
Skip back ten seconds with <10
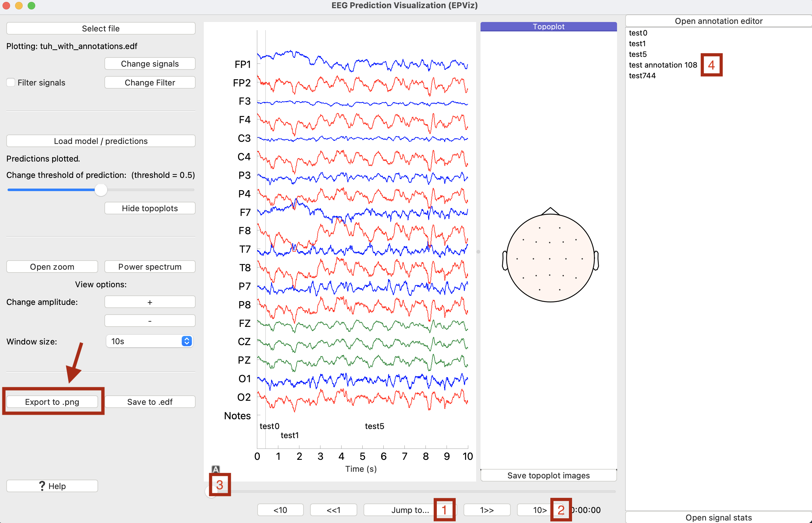click(280, 510)
